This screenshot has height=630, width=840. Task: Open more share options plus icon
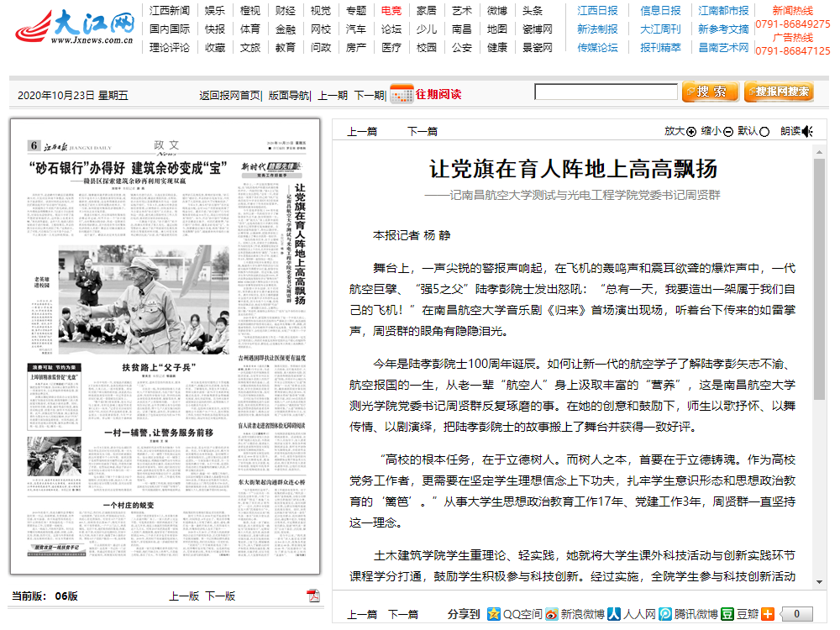click(768, 614)
